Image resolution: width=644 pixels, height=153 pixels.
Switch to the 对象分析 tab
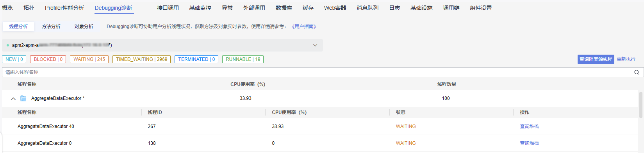84,27
